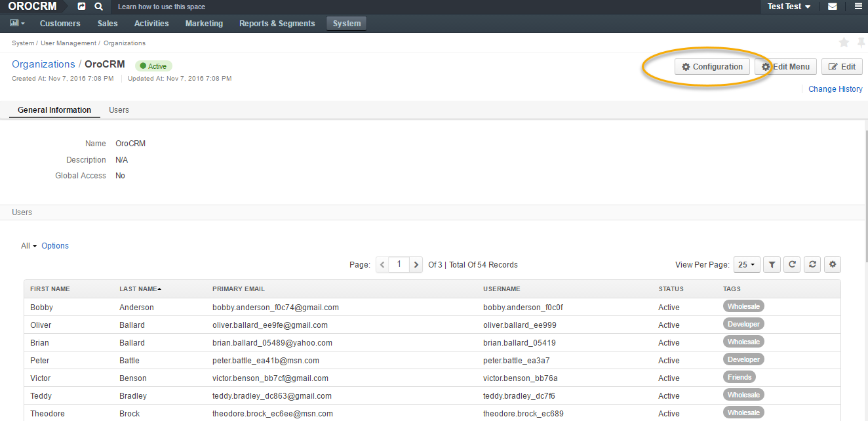This screenshot has height=421, width=868.
Task: Click the page number input field
Action: point(399,265)
